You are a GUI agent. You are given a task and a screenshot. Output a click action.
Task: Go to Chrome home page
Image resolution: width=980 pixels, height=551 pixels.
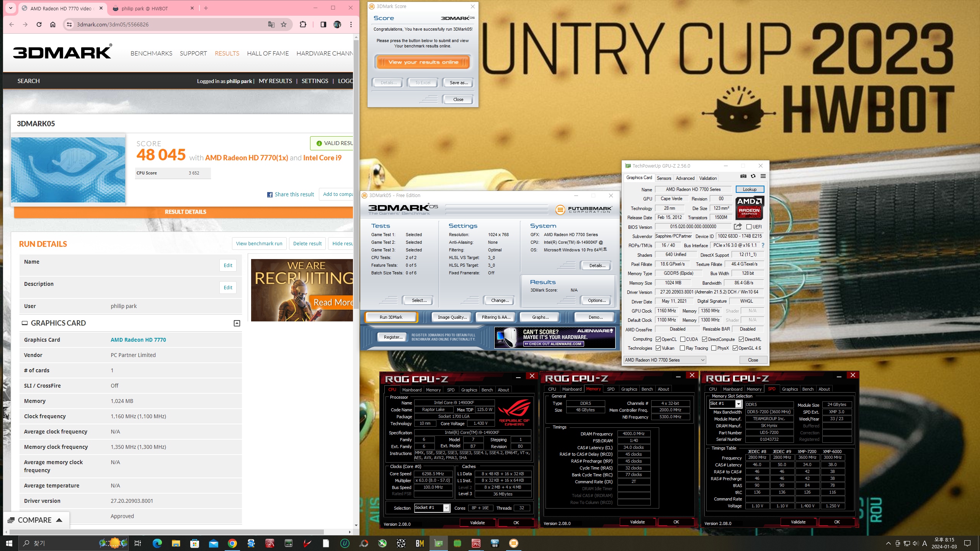tap(53, 24)
